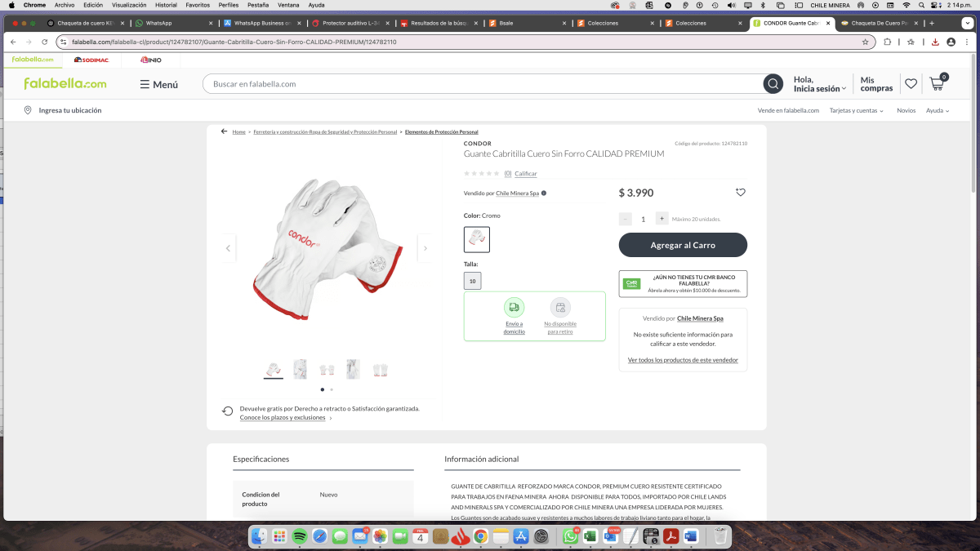Open the shopping cart icon
Viewport: 980px width, 551px height.
click(937, 83)
